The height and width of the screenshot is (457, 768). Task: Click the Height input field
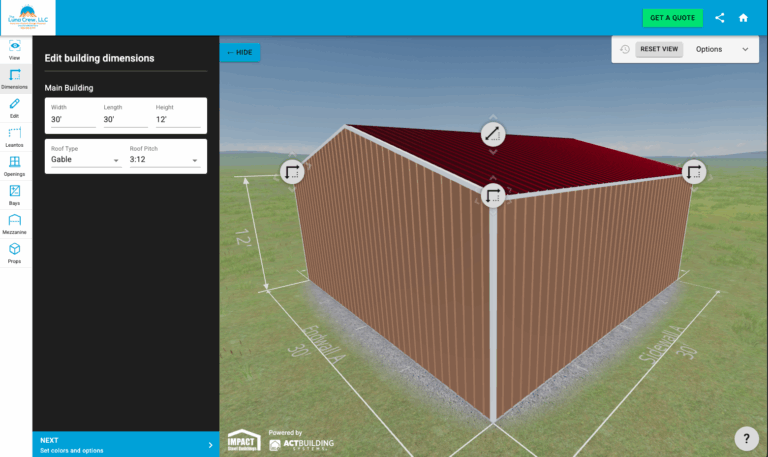click(178, 120)
